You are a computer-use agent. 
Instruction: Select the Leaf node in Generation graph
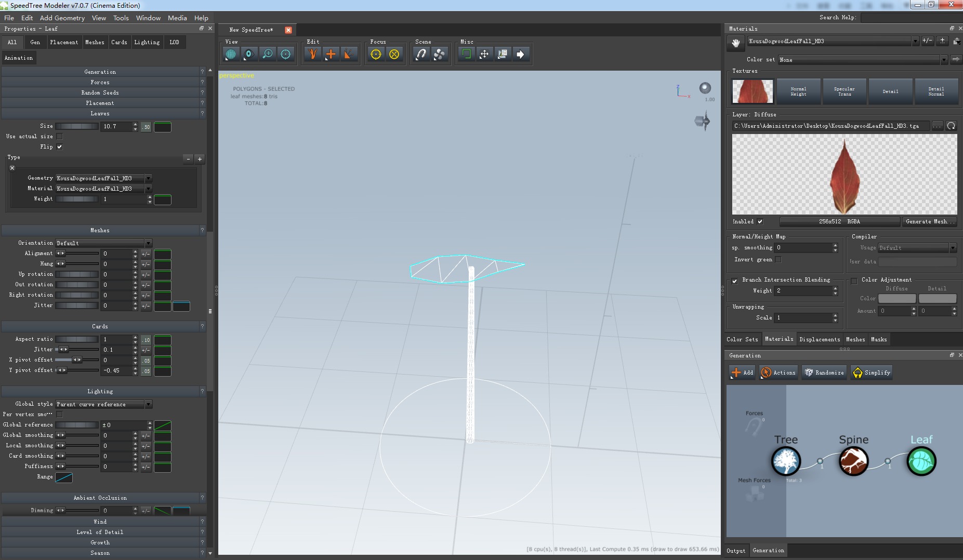921,461
